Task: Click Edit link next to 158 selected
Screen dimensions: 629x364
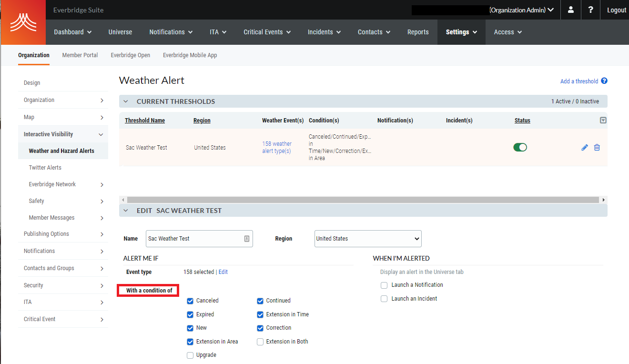Action: [x=223, y=272]
